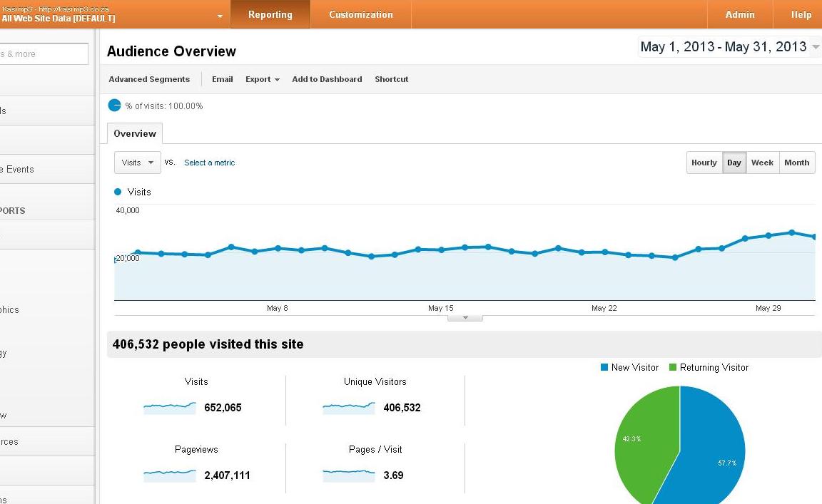Switch graph to Month view
Image resolution: width=822 pixels, height=504 pixels.
pos(797,163)
